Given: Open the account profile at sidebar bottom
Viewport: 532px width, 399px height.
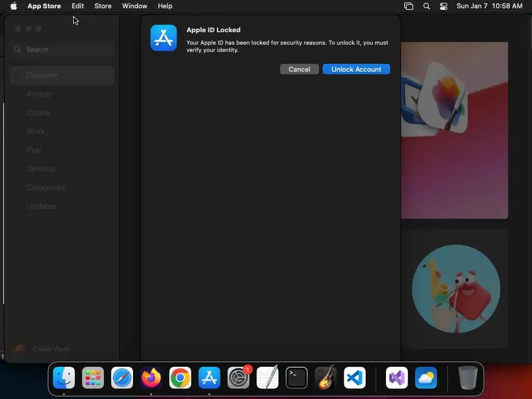Looking at the screenshot, I should [x=42, y=349].
